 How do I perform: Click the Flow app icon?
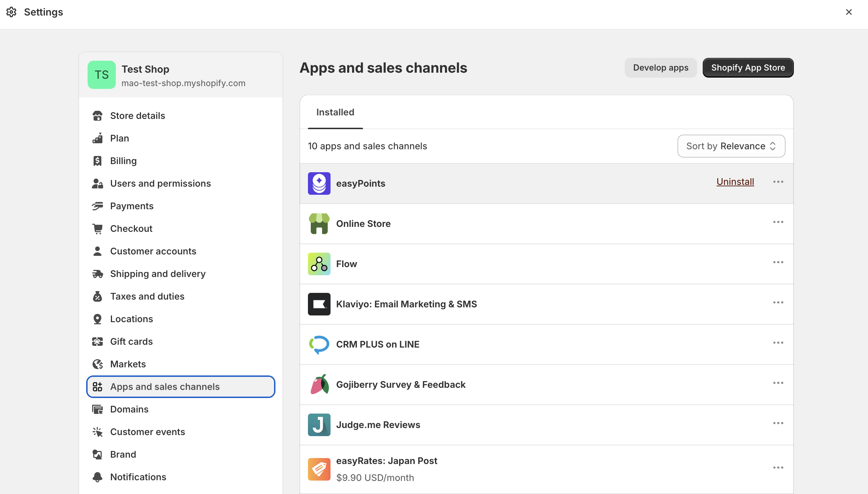(319, 264)
